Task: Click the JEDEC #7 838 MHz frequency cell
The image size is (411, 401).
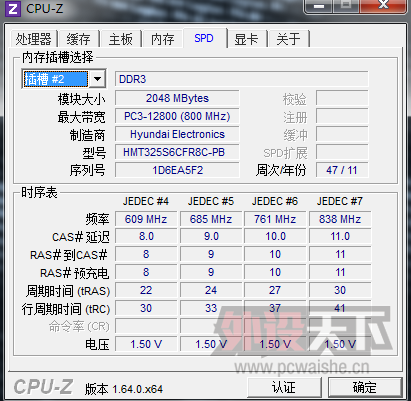Action: (340, 219)
